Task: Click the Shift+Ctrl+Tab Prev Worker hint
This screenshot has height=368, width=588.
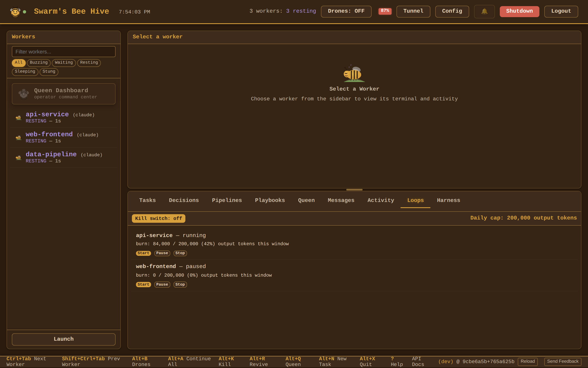Action: pos(91,361)
